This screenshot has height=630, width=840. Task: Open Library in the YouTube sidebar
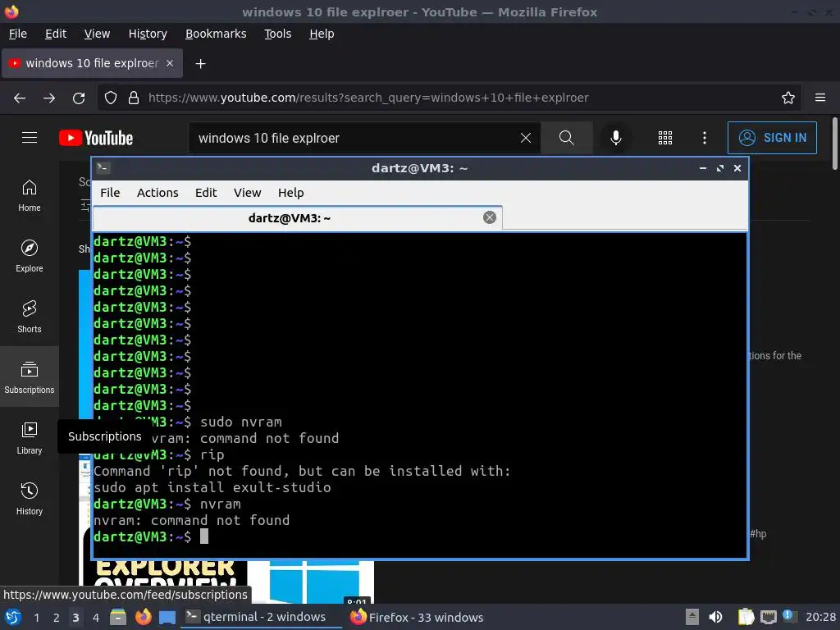pyautogui.click(x=30, y=438)
